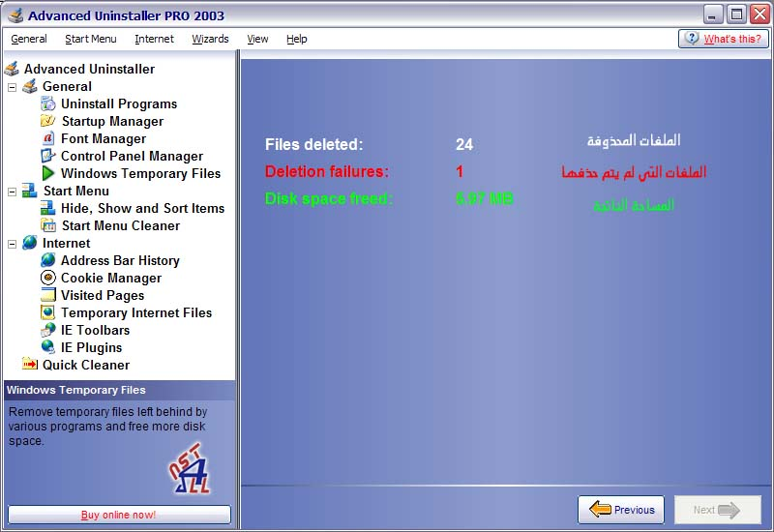Open the Internet menu in menu bar

pyautogui.click(x=154, y=39)
